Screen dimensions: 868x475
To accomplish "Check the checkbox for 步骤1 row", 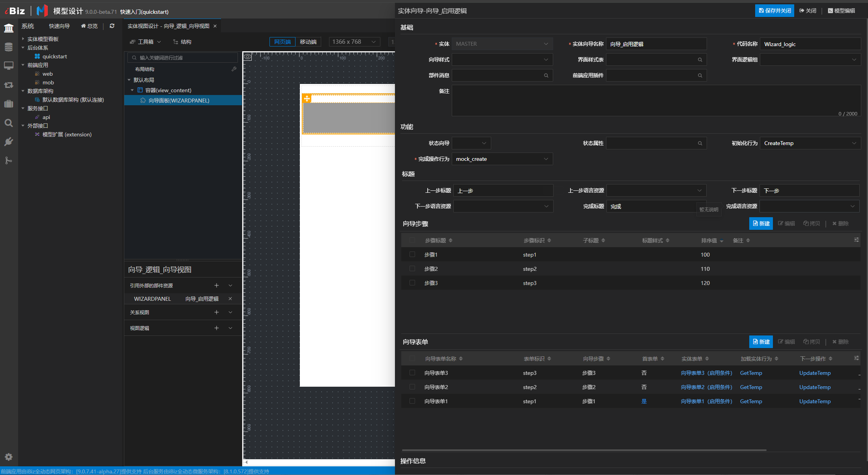I will pyautogui.click(x=412, y=255).
